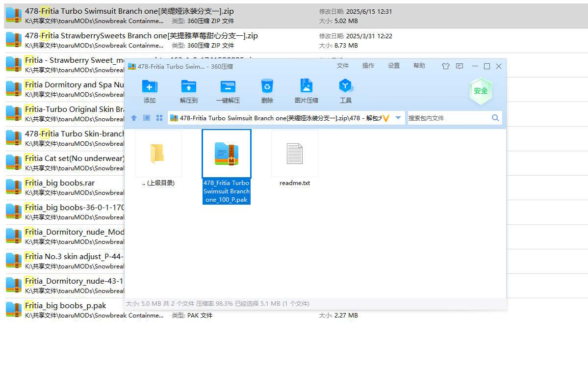Click the 一键解压 one-click extract icon
588x372 pixels.
tap(228, 87)
